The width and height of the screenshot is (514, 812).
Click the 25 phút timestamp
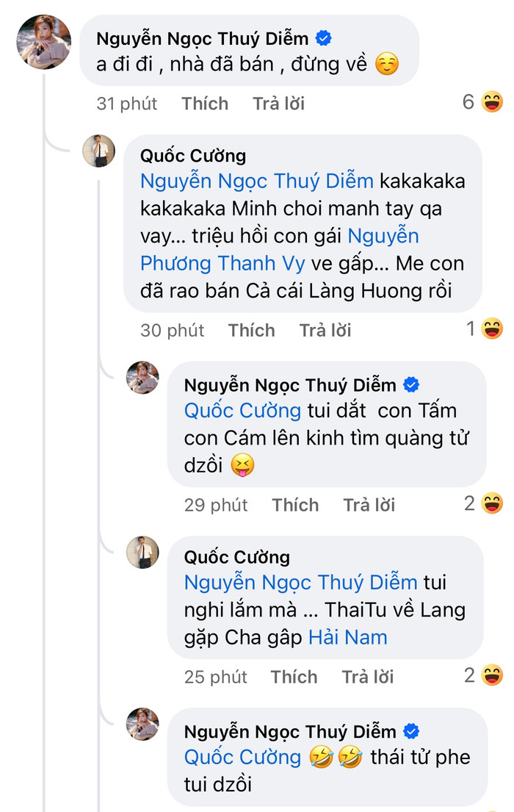[x=215, y=677]
